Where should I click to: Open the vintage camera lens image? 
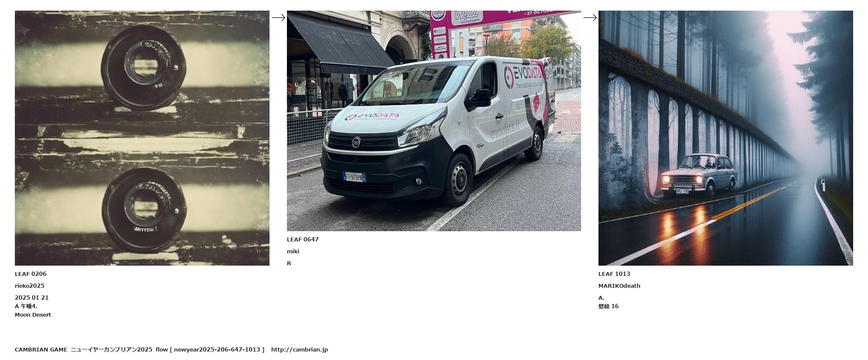click(142, 138)
